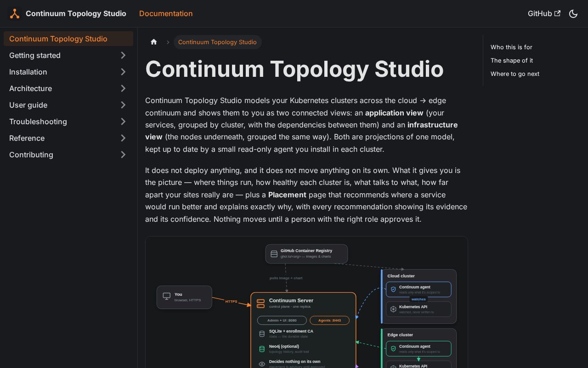588x368 pixels.
Task: Click the GitHub Container Registry icon in the diagram
Action: (274, 254)
